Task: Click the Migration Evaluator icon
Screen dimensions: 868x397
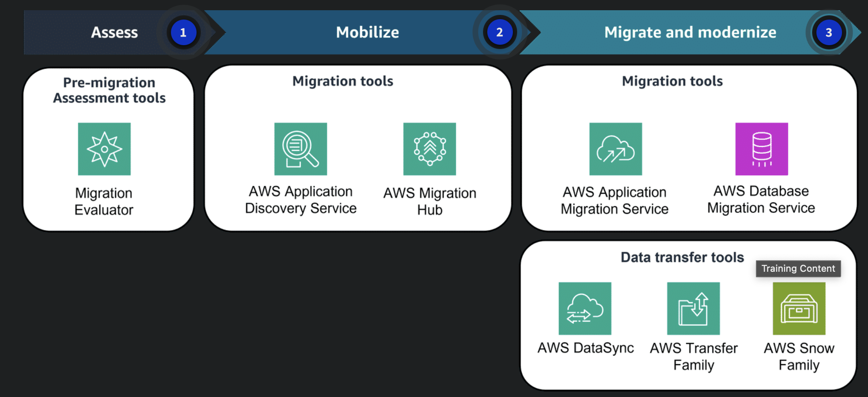Action: pos(104,149)
